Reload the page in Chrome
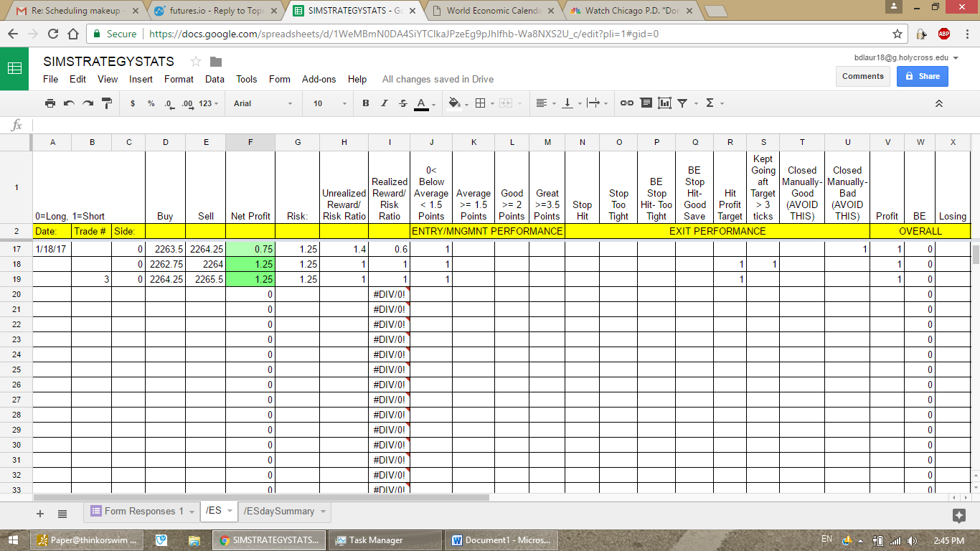The image size is (980, 551). (53, 34)
